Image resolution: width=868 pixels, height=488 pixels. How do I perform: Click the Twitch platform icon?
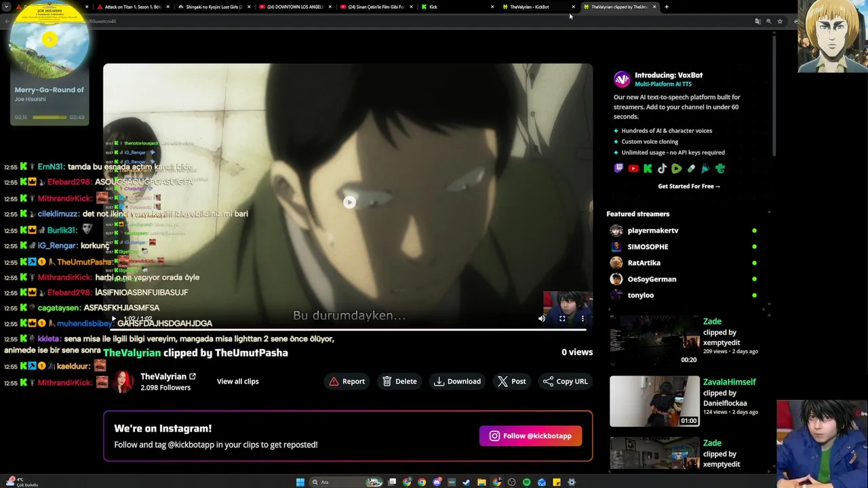click(x=618, y=169)
